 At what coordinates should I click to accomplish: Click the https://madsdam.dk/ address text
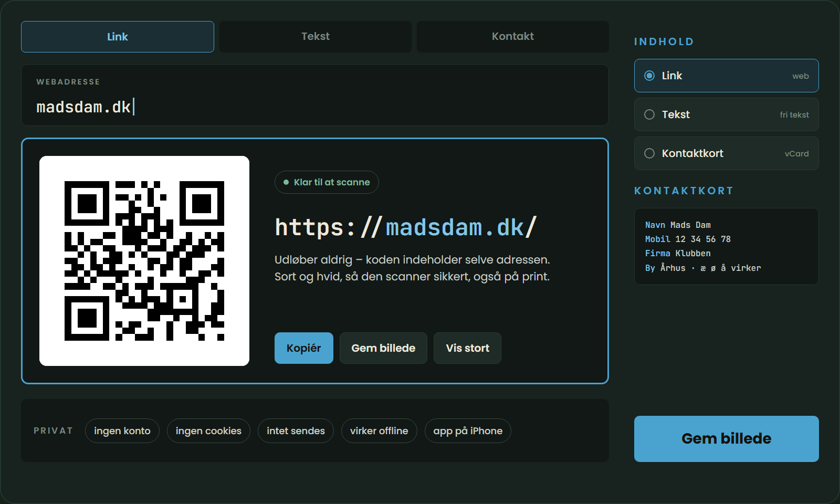click(x=406, y=227)
